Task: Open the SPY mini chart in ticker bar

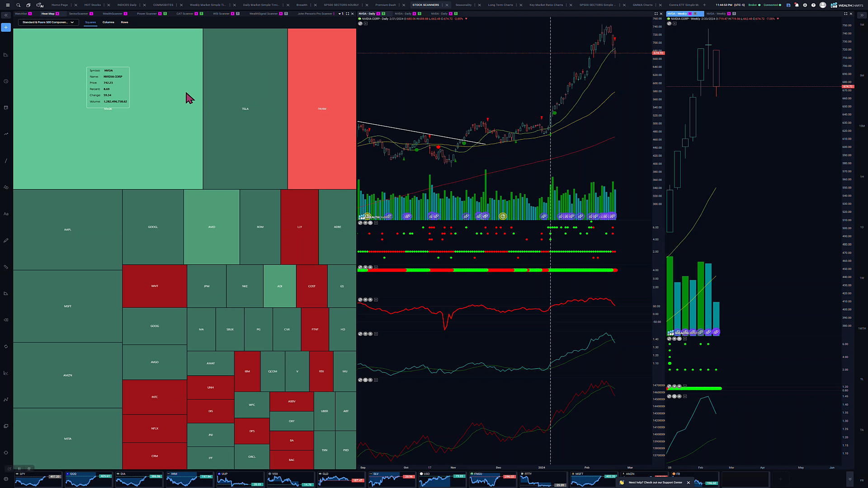Action: coord(38,479)
